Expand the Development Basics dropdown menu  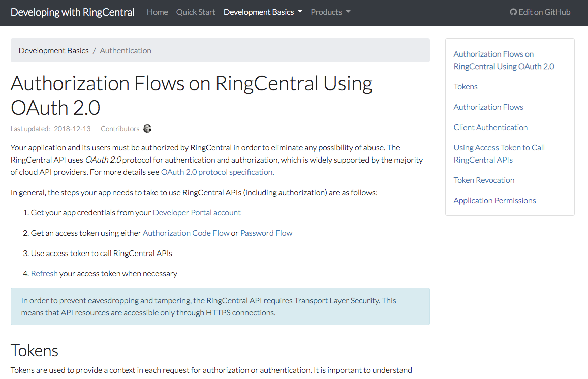[263, 12]
